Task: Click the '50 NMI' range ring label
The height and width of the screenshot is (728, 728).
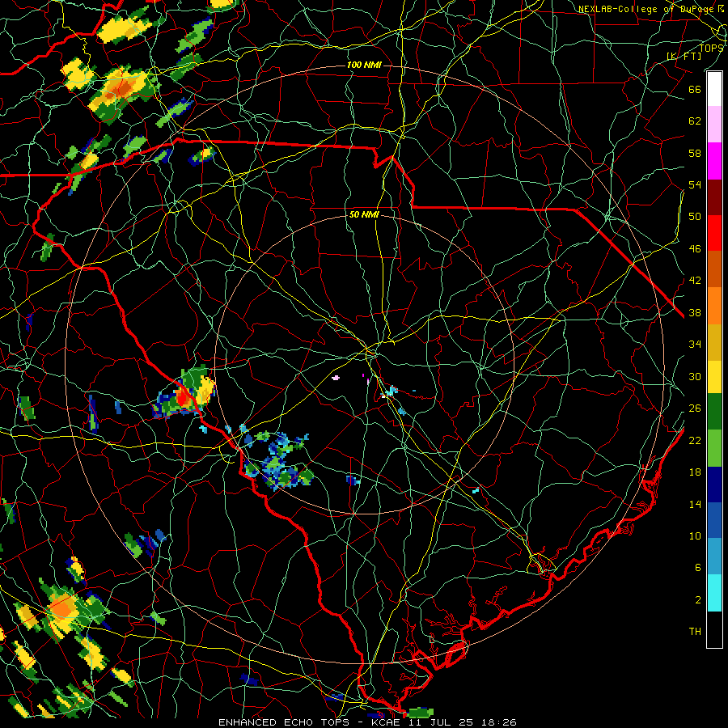Action: click(x=364, y=214)
